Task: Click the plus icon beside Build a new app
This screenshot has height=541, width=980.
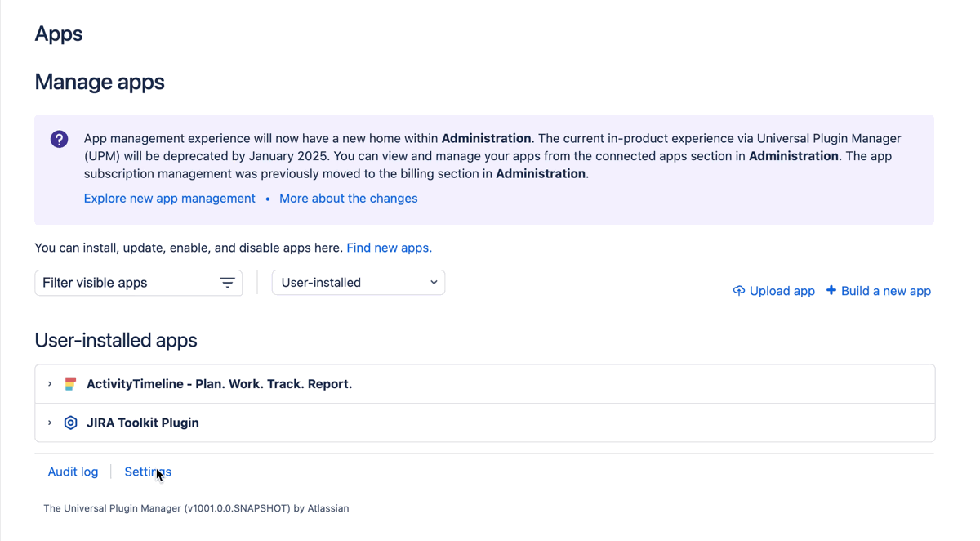Action: pos(831,290)
